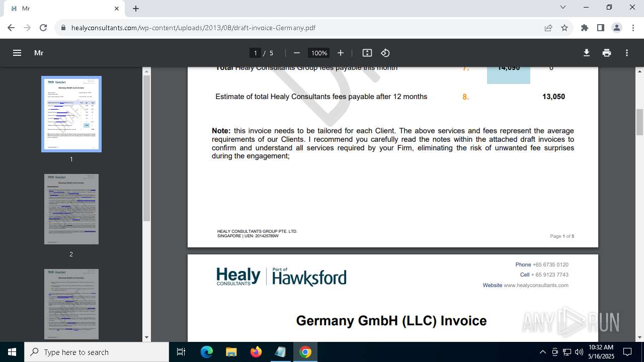This screenshot has height=362, width=644.
Task: View site information lock icon
Action: tap(63, 28)
